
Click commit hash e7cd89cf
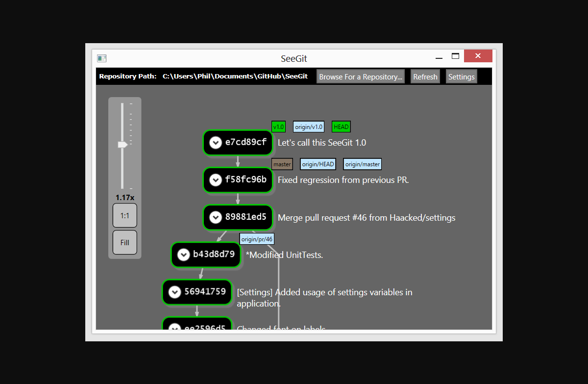tap(246, 143)
